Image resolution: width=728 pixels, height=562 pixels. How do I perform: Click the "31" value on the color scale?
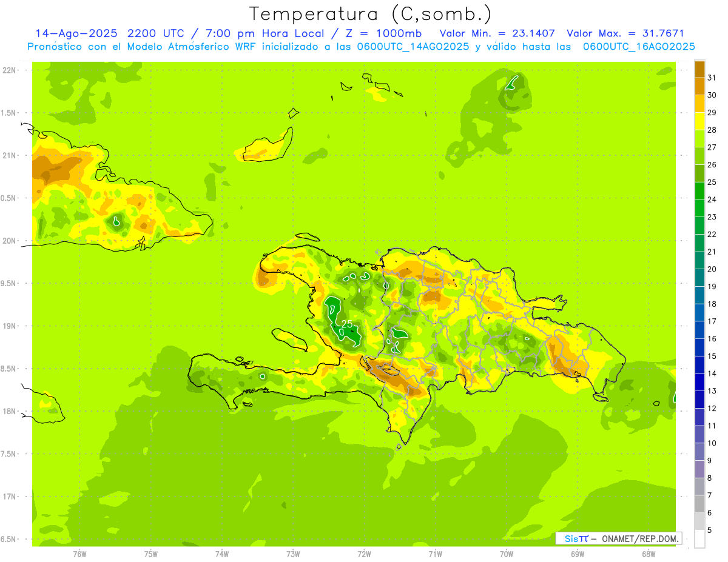click(x=712, y=78)
